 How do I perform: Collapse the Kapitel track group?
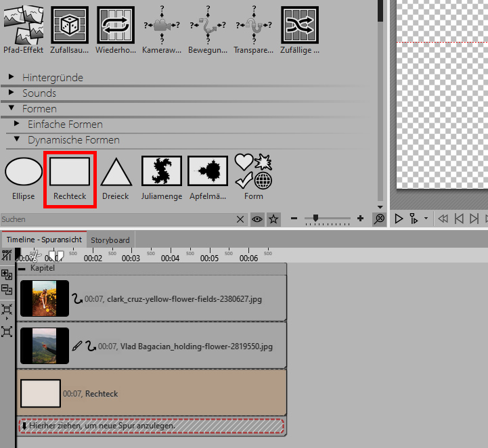22,269
